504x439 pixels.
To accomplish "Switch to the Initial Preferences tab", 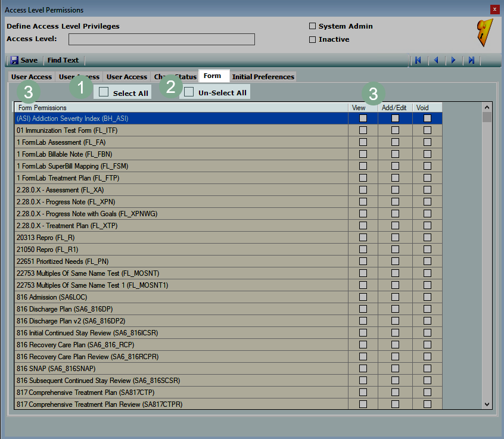I will [x=263, y=77].
